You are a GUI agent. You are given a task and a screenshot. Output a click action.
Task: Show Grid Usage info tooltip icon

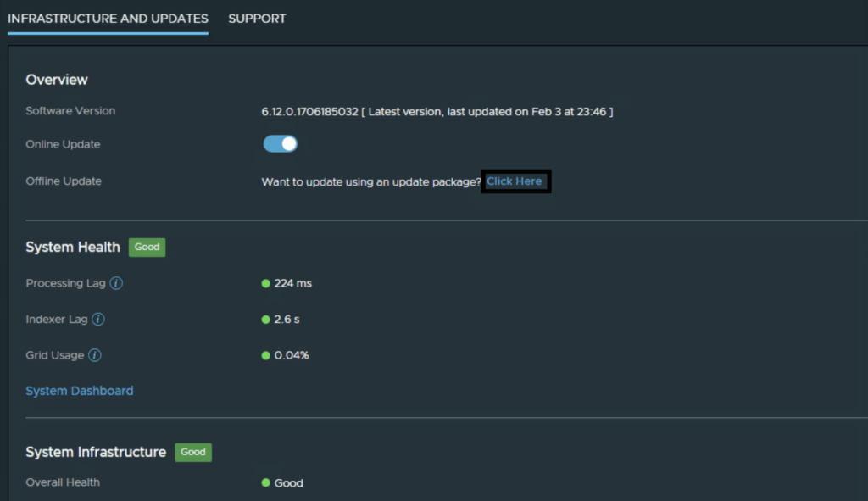[95, 355]
